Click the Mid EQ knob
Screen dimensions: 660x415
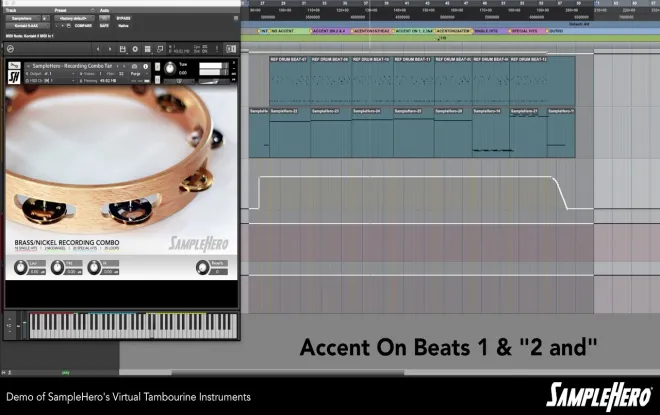pyautogui.click(x=57, y=268)
